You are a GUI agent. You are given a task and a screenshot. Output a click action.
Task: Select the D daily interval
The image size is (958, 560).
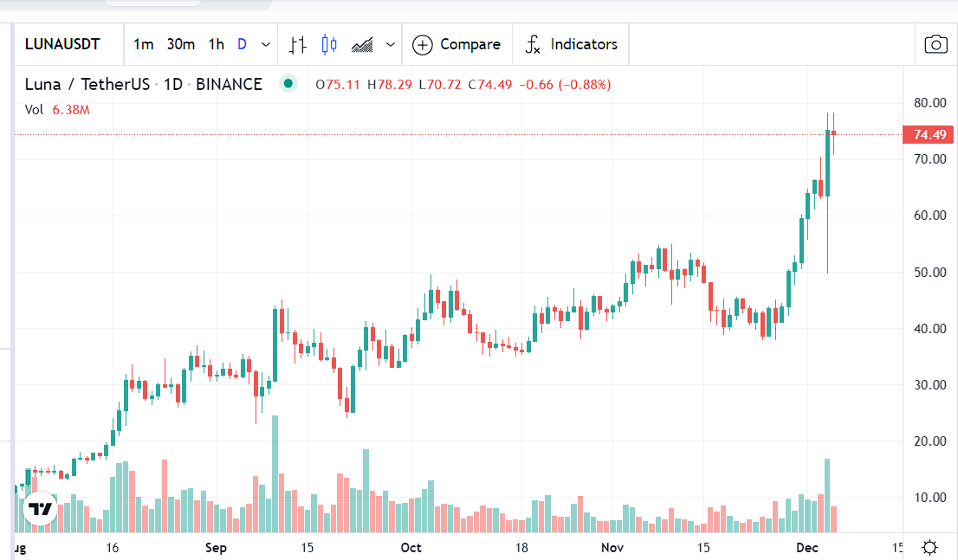242,43
